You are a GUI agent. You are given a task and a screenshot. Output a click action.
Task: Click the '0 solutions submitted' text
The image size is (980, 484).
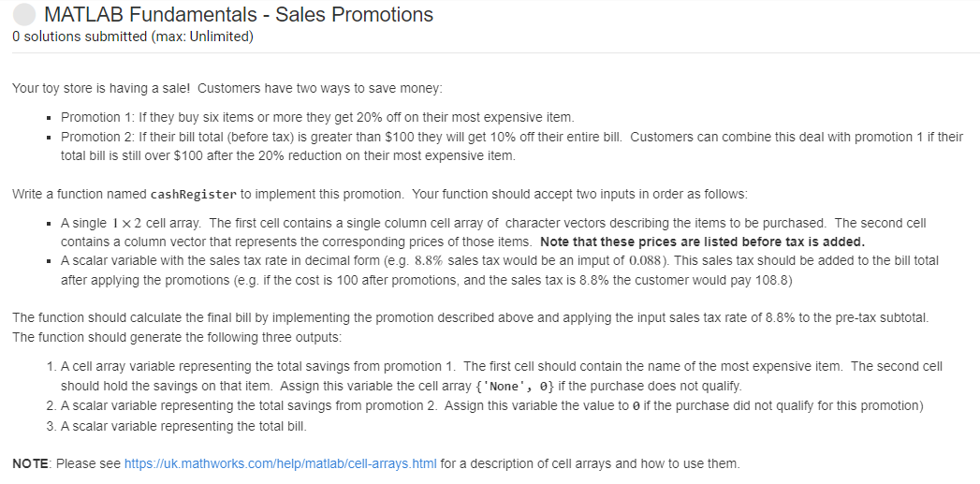(x=78, y=37)
